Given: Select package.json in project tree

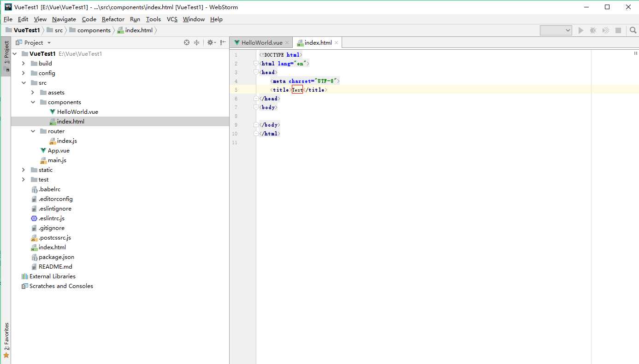Looking at the screenshot, I should tap(56, 257).
